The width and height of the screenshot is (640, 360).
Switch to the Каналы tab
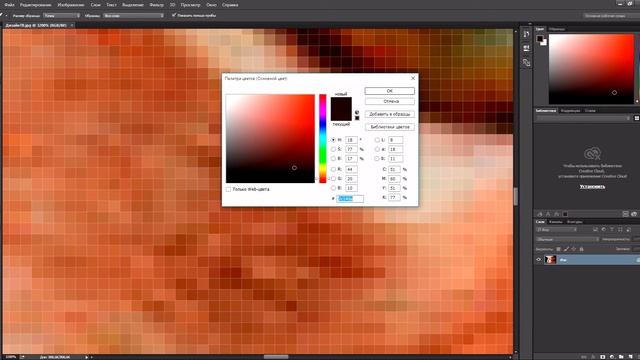[x=556, y=222]
